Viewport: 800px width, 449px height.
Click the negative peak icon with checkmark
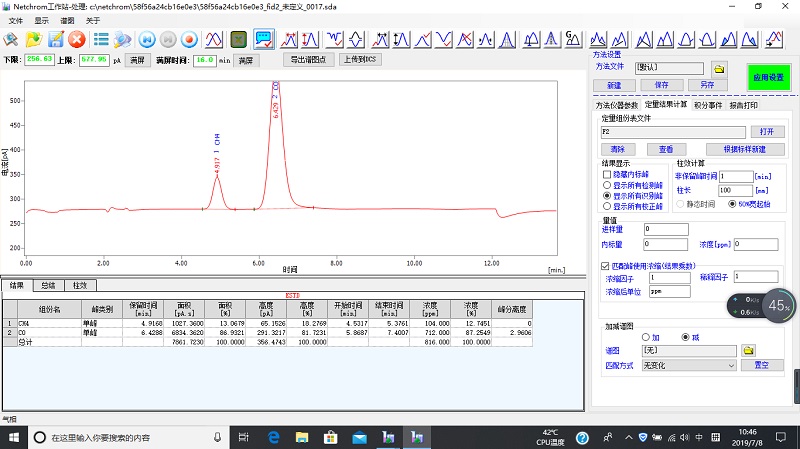pyautogui.click(x=335, y=39)
